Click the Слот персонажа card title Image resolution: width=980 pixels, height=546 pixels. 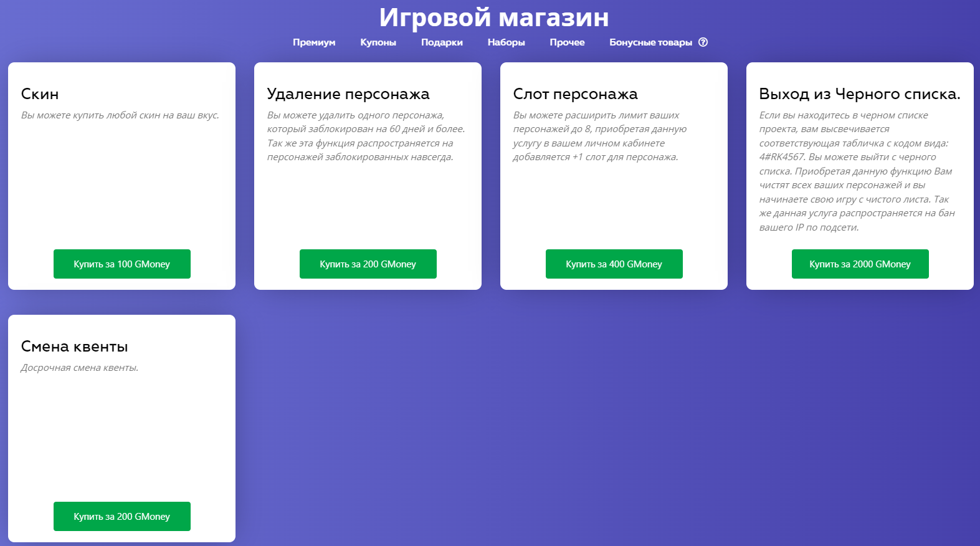pyautogui.click(x=575, y=94)
